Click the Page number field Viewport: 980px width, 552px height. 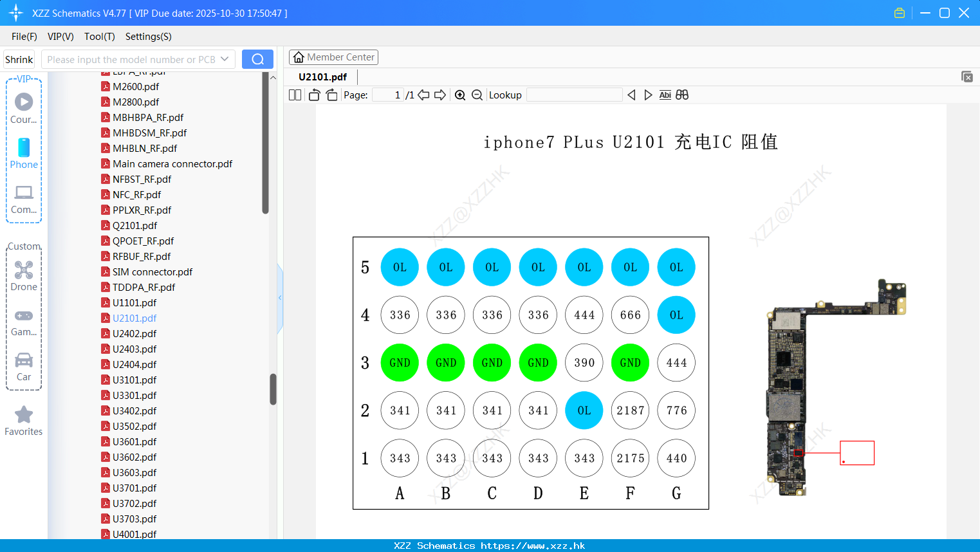(387, 95)
